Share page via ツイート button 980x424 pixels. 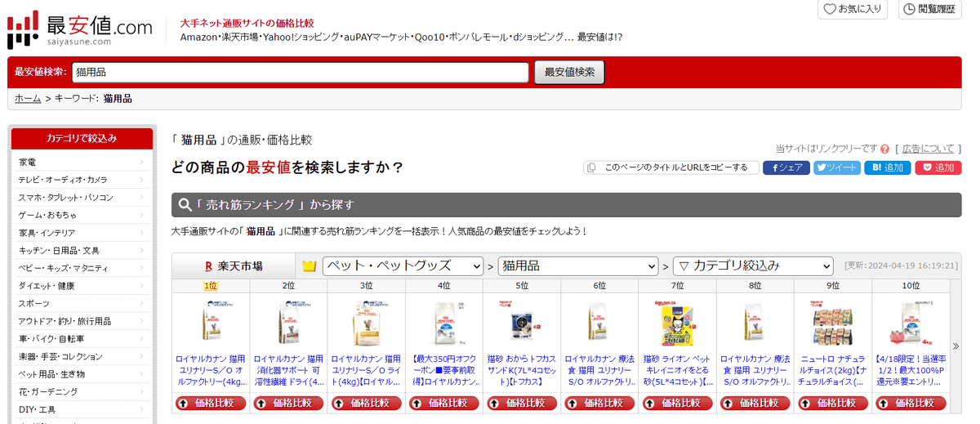point(837,167)
